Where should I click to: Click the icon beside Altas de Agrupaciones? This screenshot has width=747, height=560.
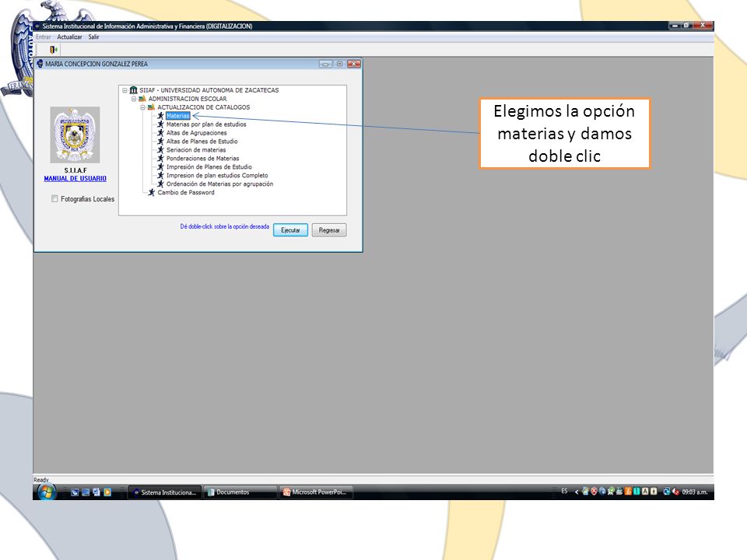(160, 133)
